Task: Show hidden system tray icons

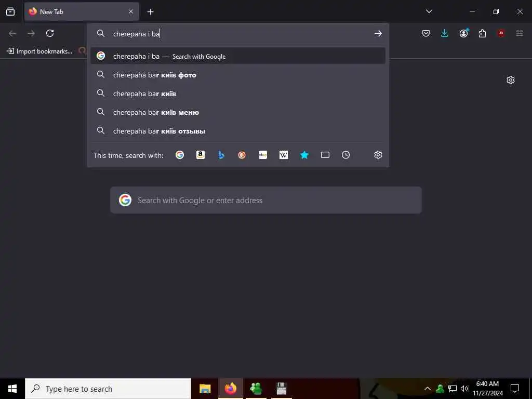Action: point(428,389)
